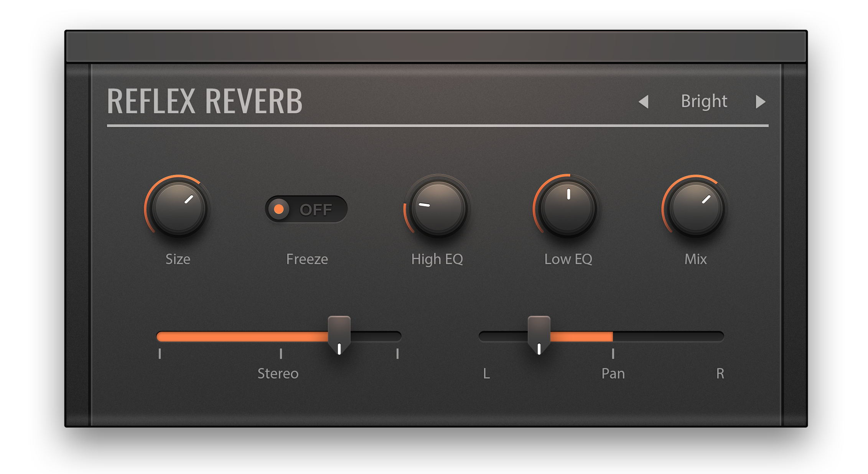868x474 pixels.
Task: Toggle the Freeze switch on
Action: (x=306, y=209)
